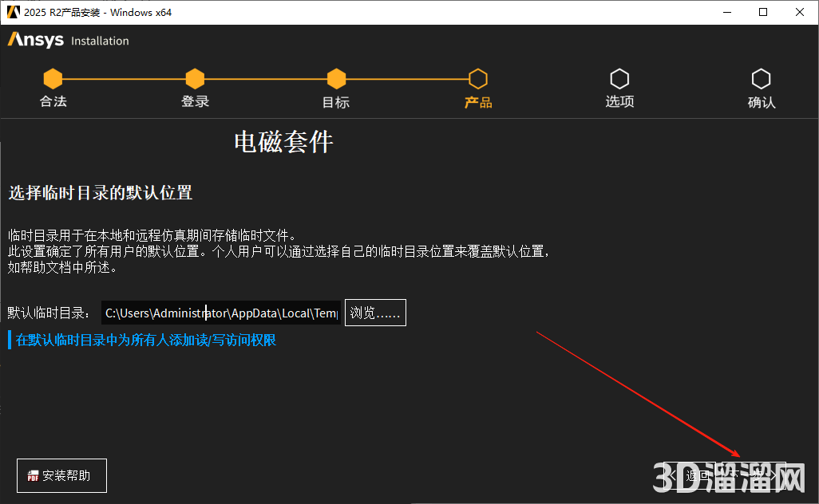Toggle 在默认临时目录中为所有人添加读/写访问权限 option
Screen dimensions: 819x504
(x=145, y=341)
